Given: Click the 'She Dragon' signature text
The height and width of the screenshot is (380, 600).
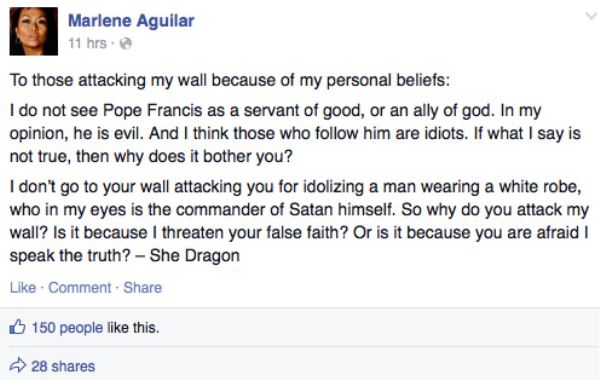Looking at the screenshot, I should coord(195,256).
